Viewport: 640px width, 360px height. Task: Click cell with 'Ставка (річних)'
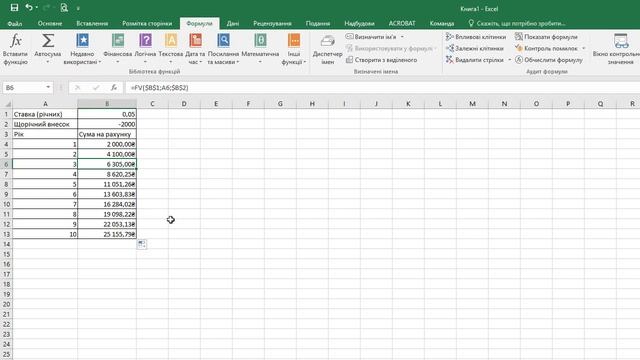click(x=45, y=114)
